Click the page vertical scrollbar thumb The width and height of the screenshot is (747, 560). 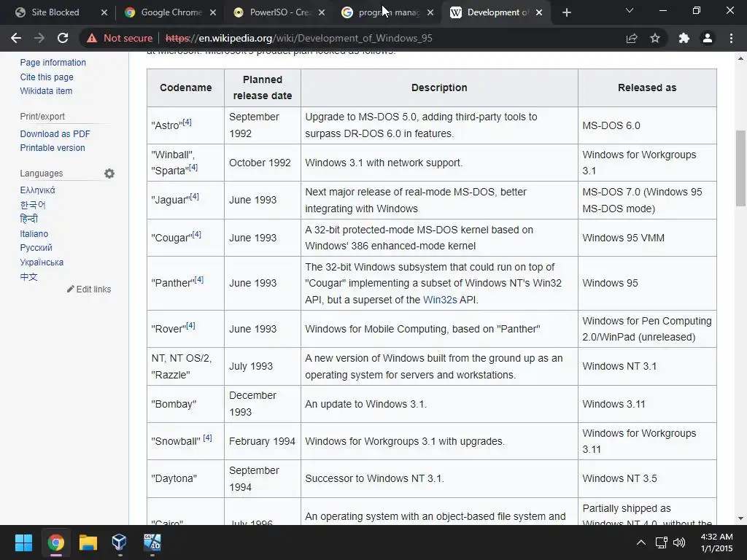click(740, 168)
